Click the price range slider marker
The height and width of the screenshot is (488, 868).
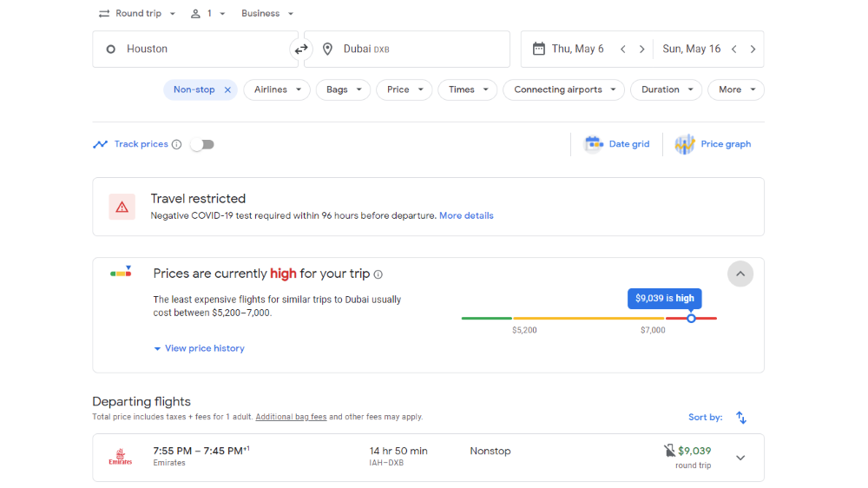pos(691,319)
